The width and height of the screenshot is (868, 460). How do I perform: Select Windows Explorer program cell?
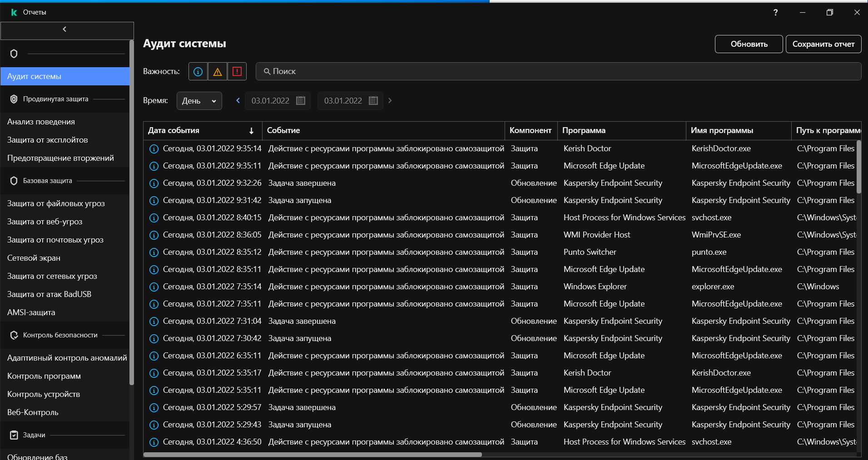coord(595,287)
